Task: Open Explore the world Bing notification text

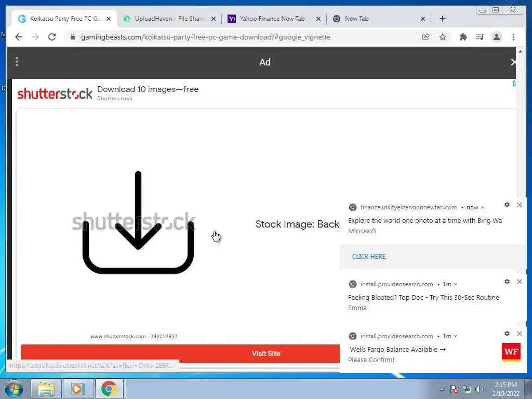Action: [x=425, y=220]
